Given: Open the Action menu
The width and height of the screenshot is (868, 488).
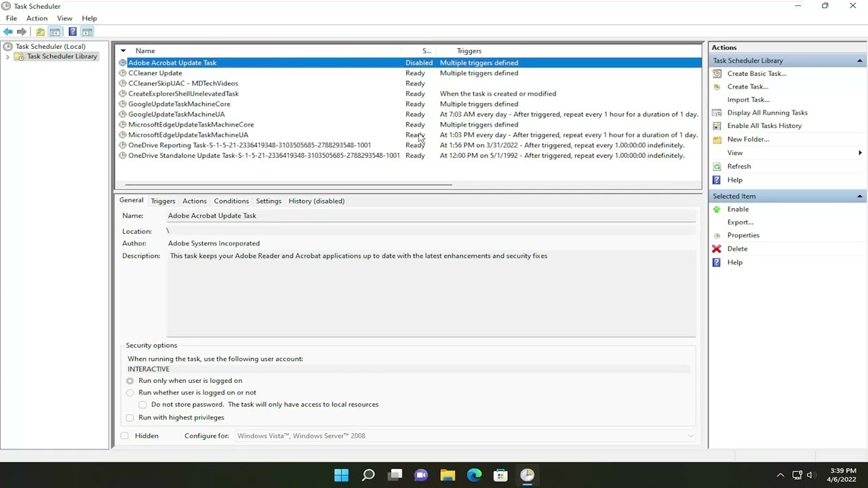Looking at the screenshot, I should pos(37,18).
